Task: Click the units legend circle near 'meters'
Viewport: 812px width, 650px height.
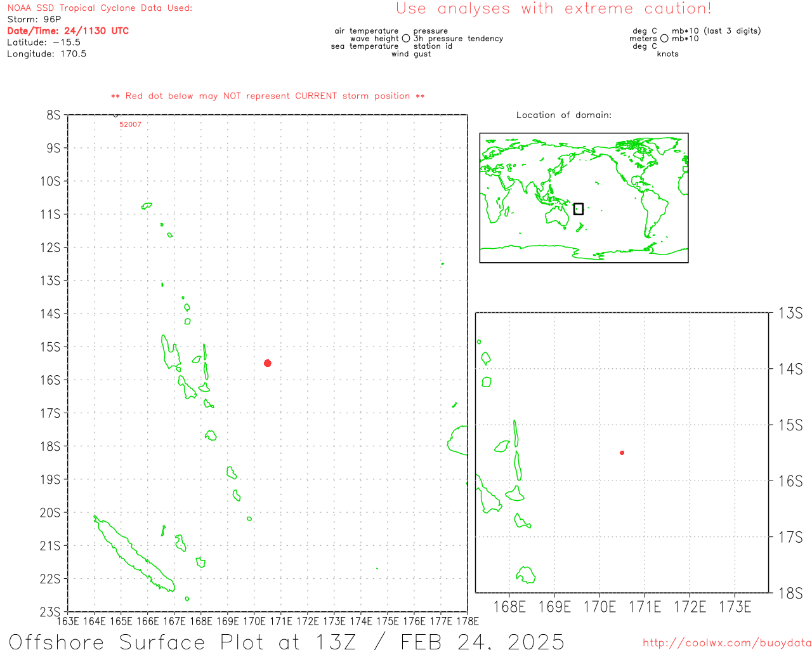Action: (664, 39)
